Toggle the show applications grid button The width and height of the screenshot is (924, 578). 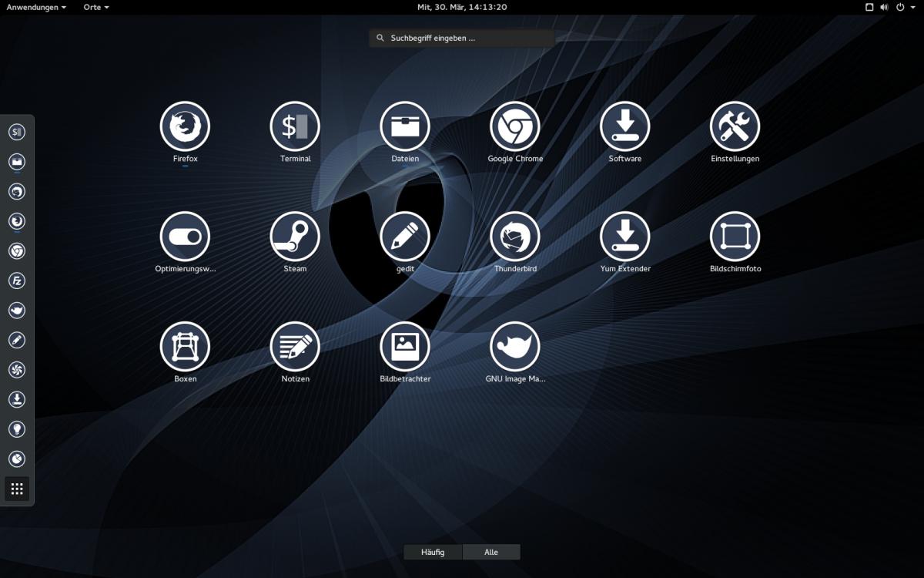tap(17, 489)
